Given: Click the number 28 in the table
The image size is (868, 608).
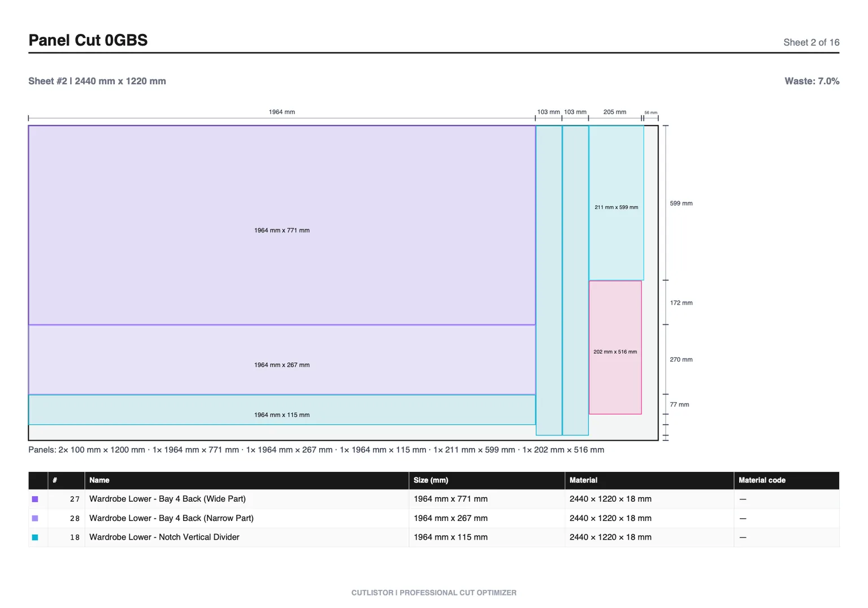Looking at the screenshot, I should (x=75, y=518).
